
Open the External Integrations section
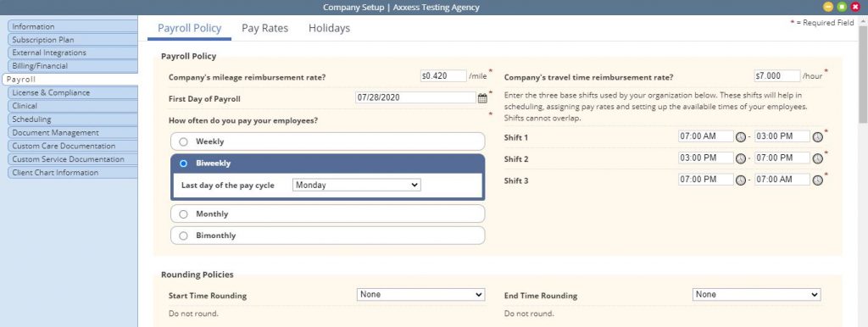pos(73,53)
